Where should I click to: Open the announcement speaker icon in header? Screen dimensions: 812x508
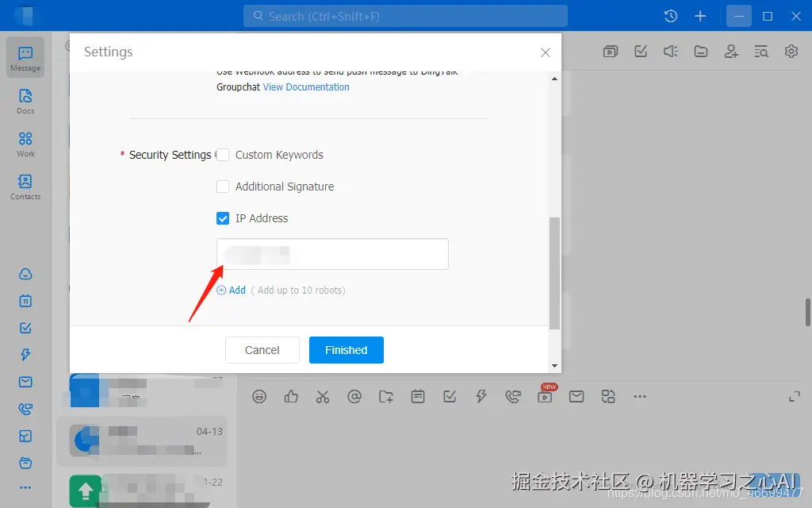coord(671,52)
